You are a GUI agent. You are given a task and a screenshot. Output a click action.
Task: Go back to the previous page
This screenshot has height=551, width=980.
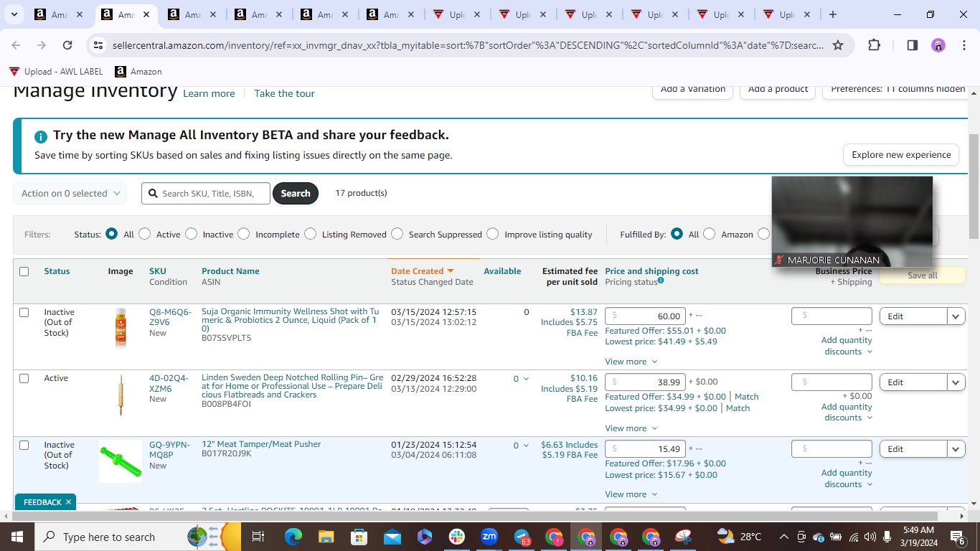(x=16, y=45)
